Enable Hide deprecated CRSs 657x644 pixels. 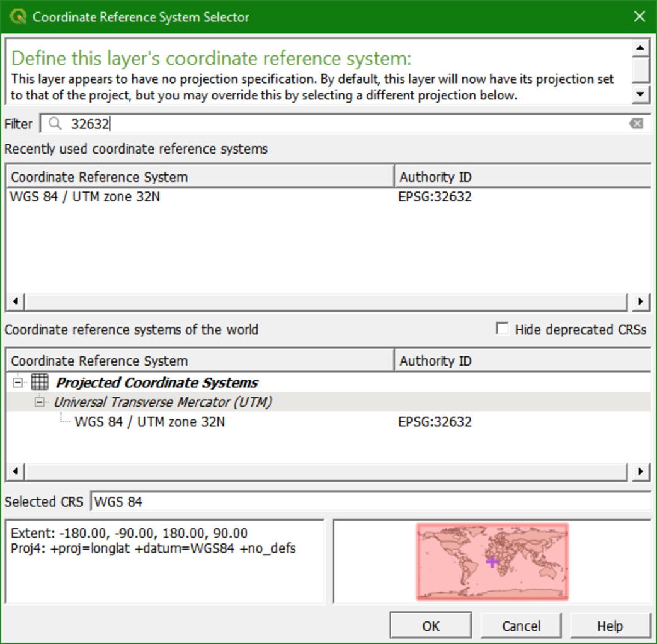tap(502, 329)
